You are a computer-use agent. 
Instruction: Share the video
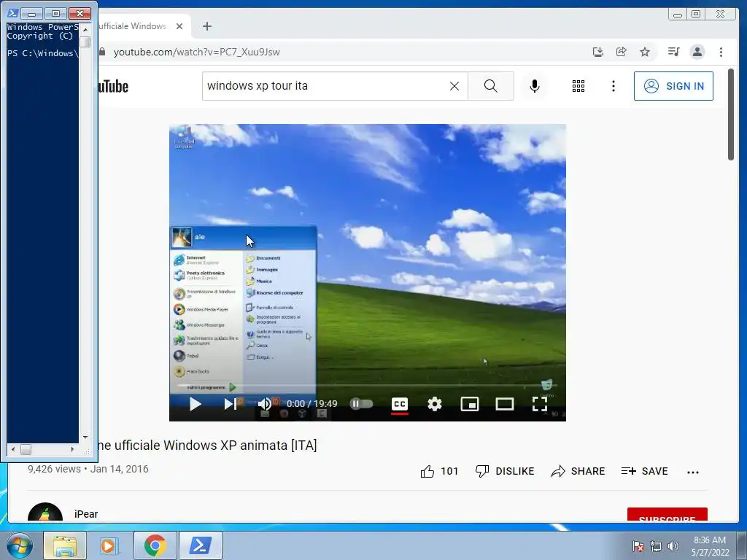click(x=578, y=471)
